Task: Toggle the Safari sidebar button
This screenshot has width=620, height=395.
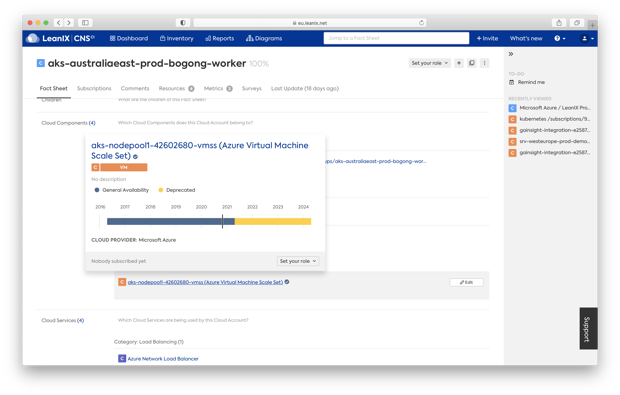Action: point(85,23)
